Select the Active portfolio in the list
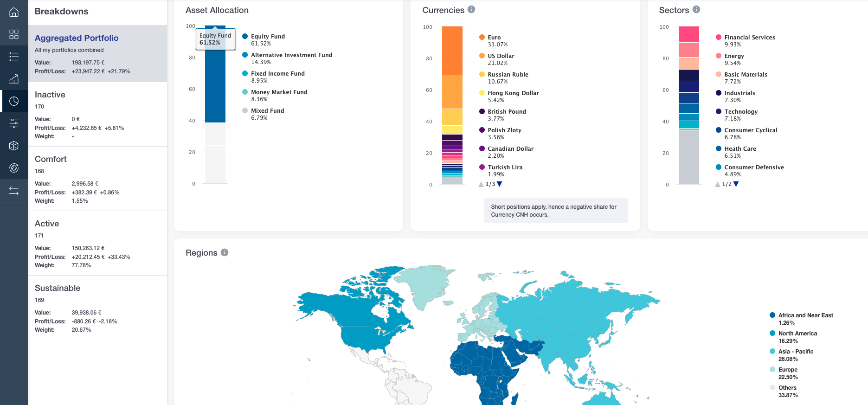 point(47,224)
